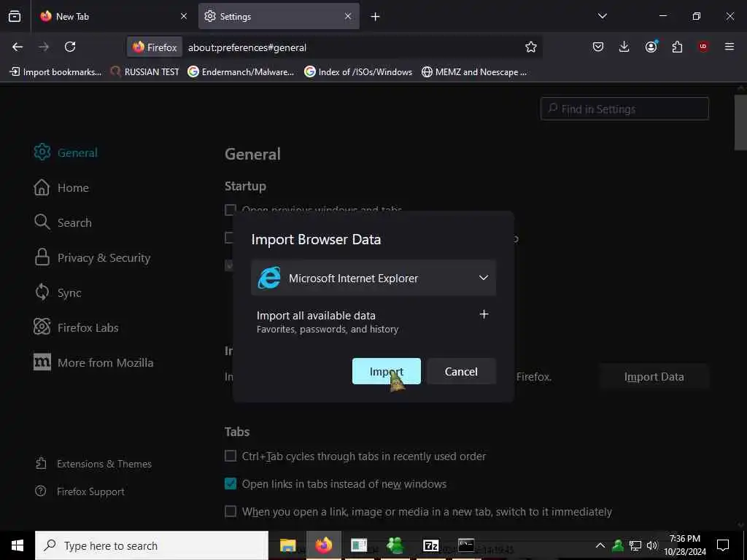Screen dimensions: 747x560
Task: Click the page vertical scrollbar thumb
Action: coord(740,122)
